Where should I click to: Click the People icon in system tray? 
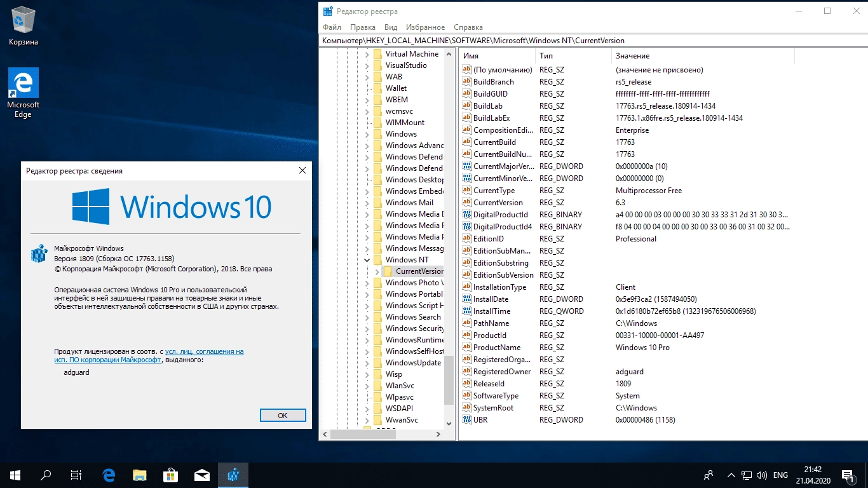pos(709,475)
